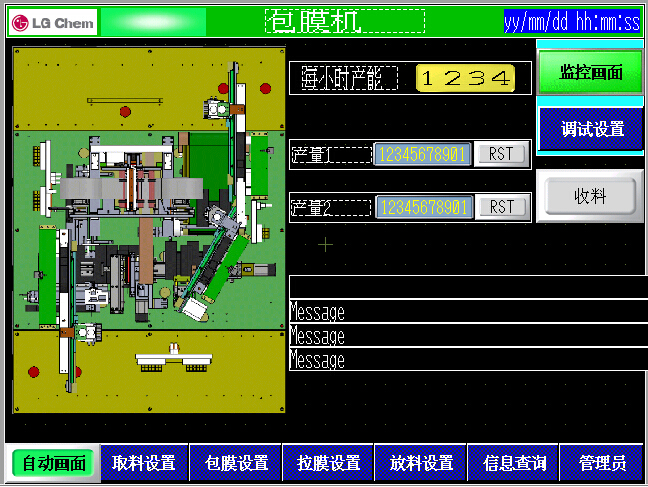Click the 产量1 label
The image size is (648, 487).
331,155
